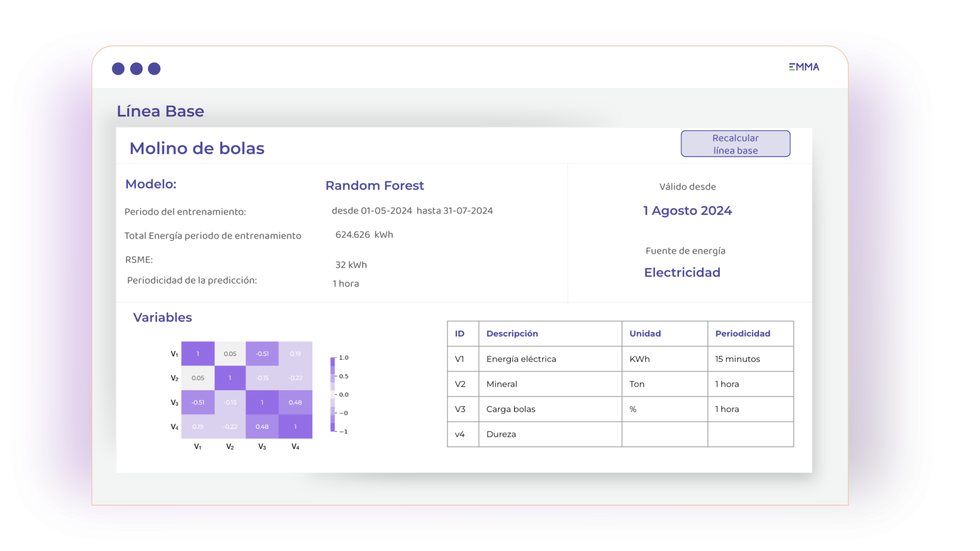Click the first window dot
The height and width of the screenshot is (551, 980).
pos(118,69)
